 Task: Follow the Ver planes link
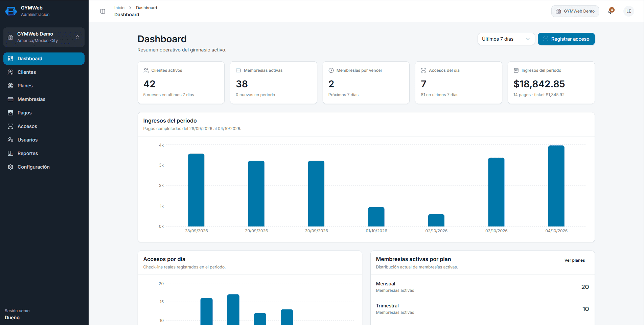tap(574, 260)
